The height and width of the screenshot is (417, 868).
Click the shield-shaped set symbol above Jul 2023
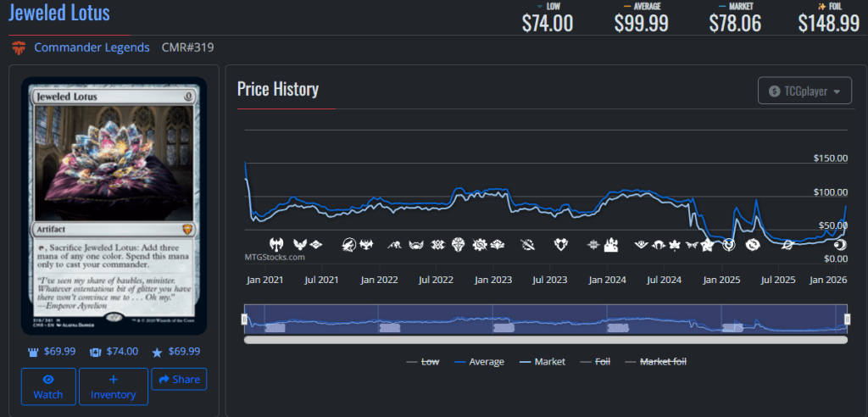pyautogui.click(x=560, y=244)
